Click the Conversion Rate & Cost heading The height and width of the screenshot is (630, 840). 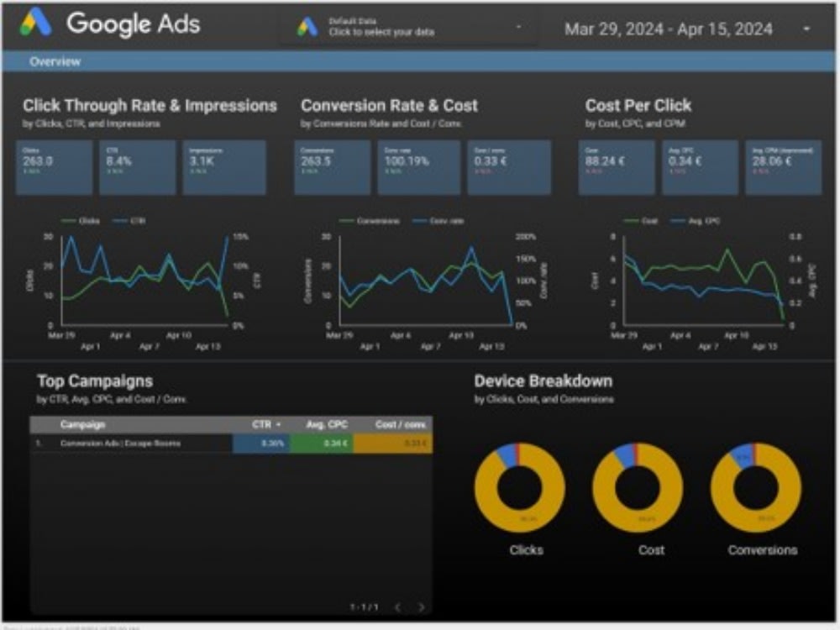click(390, 106)
